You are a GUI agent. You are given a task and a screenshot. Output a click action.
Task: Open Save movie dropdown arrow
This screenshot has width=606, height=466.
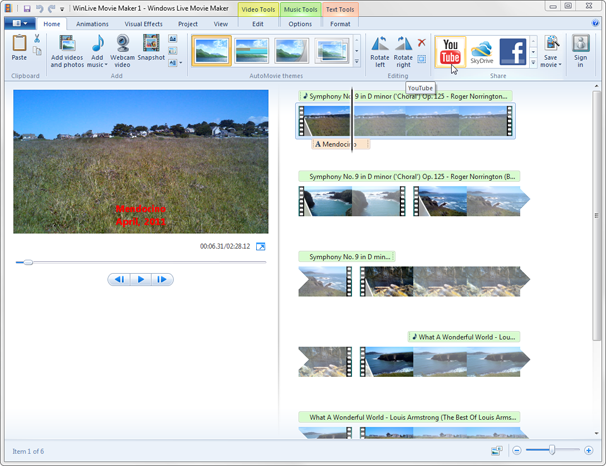(x=560, y=65)
